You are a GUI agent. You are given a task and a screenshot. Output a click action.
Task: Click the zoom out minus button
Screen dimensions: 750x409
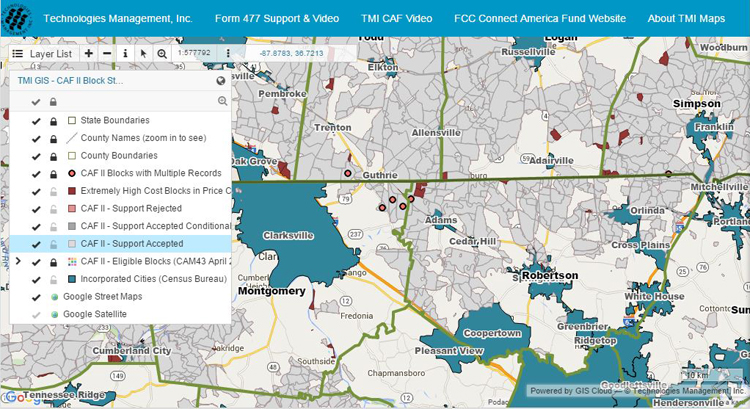pos(107,53)
